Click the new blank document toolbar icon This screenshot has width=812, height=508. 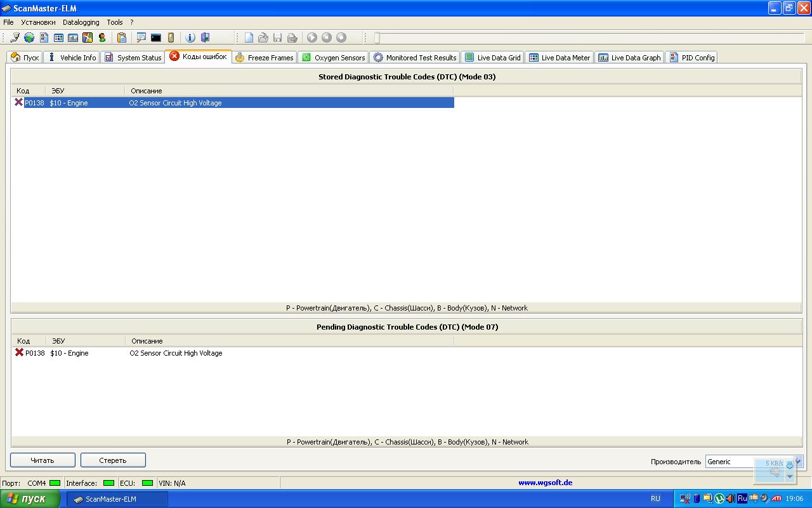point(249,38)
